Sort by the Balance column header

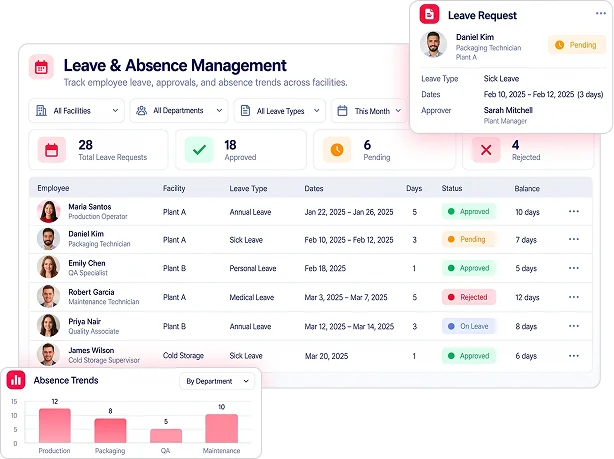tap(527, 188)
